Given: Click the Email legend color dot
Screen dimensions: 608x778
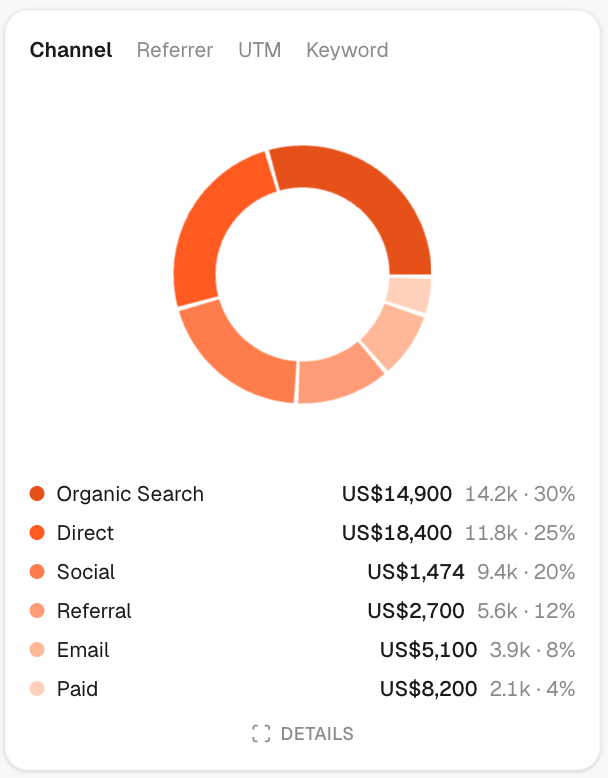Looking at the screenshot, I should [x=37, y=649].
